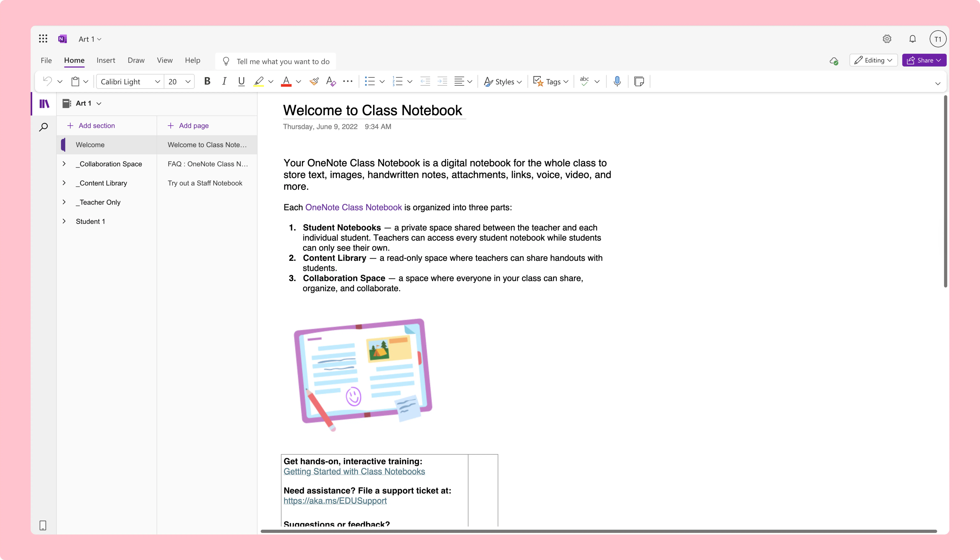980x560 pixels.
Task: Switch to the Help tab
Action: pos(192,60)
